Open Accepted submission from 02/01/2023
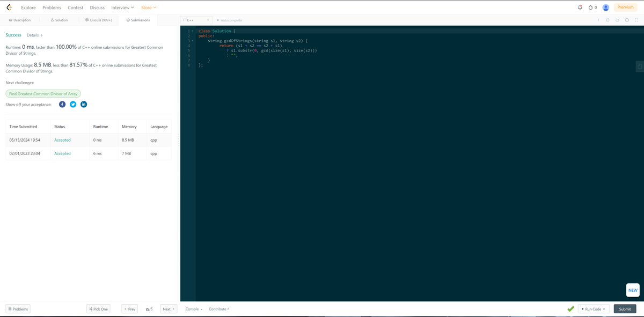 [62, 153]
